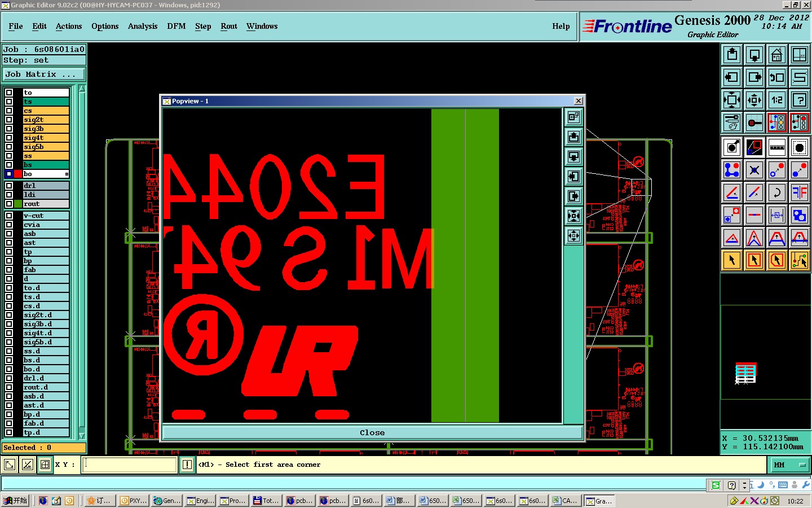Close the Popview - 1 window
The width and height of the screenshot is (812, 508).
578,101
